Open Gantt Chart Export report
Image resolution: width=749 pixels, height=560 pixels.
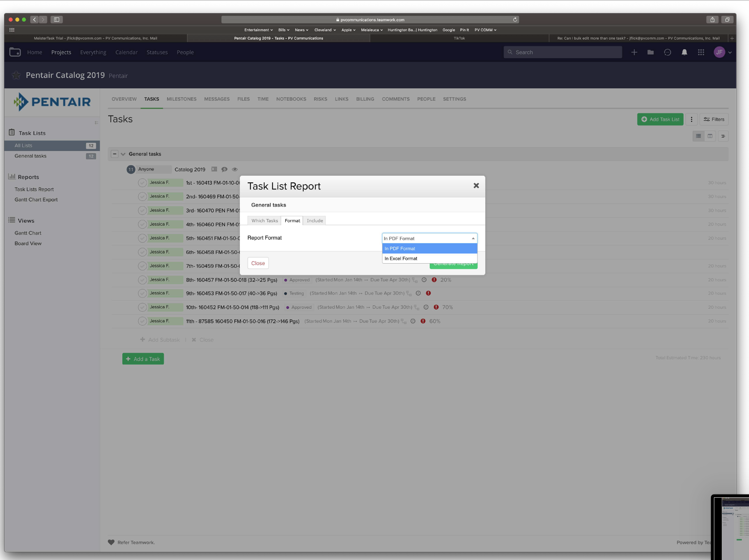coord(36,199)
